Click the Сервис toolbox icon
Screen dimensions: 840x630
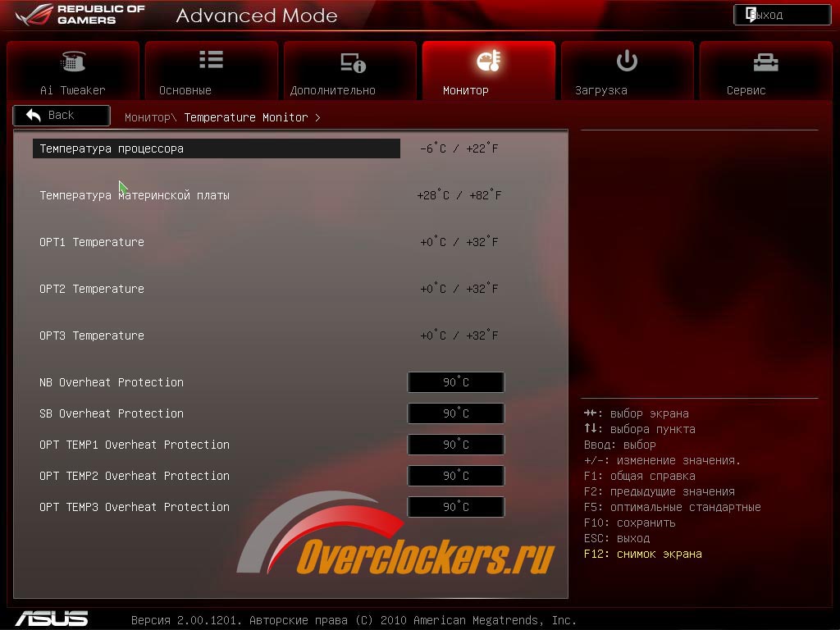[x=765, y=62]
